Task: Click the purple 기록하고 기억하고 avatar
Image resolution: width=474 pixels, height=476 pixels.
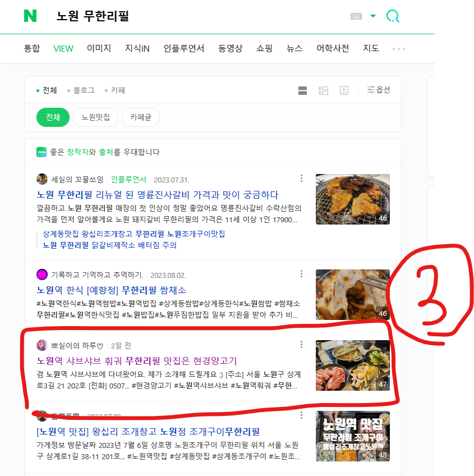Action: pyautogui.click(x=42, y=274)
